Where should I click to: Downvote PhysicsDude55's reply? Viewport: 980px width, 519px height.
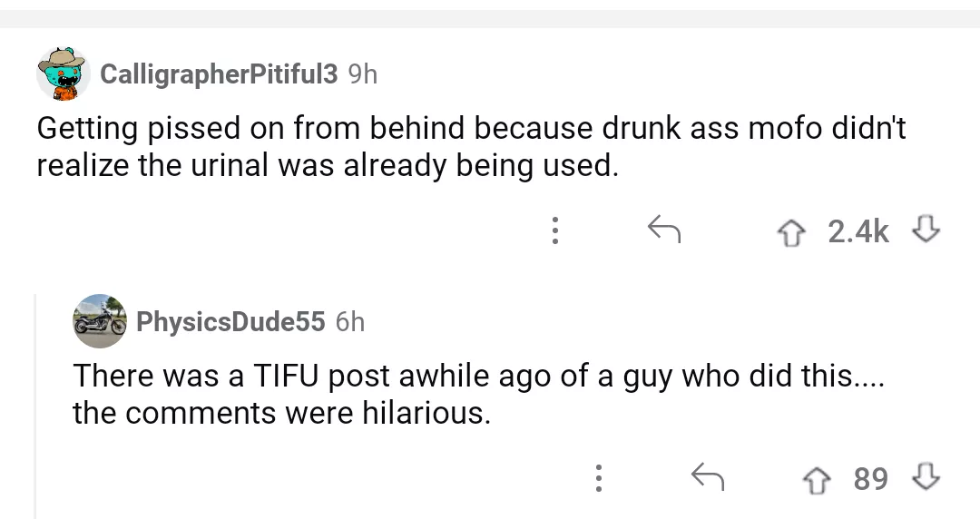click(x=927, y=477)
